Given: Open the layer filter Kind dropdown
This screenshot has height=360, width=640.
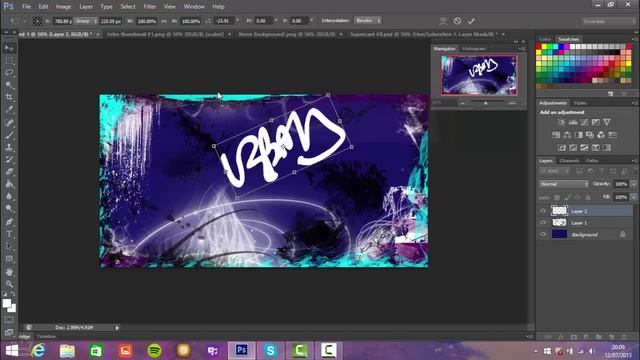Looking at the screenshot, I should (554, 171).
